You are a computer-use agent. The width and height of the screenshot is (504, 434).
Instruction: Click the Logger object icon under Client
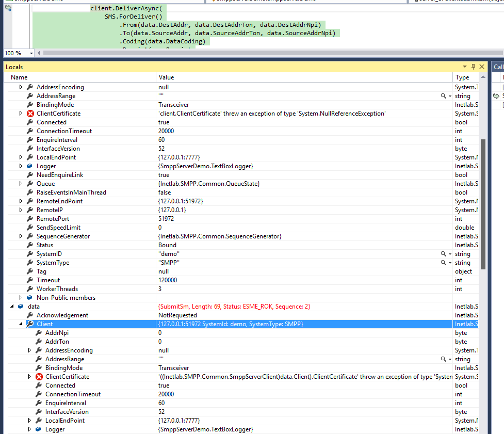coord(38,429)
